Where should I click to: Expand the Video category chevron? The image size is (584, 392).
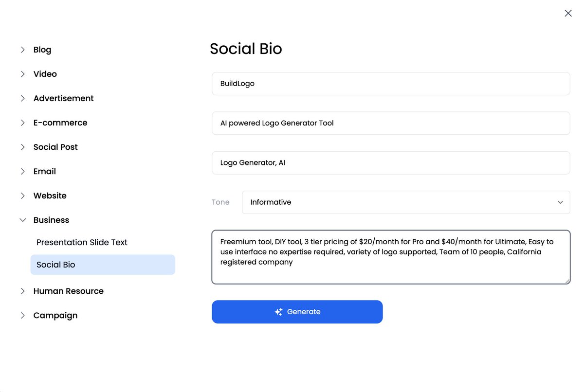tap(22, 74)
